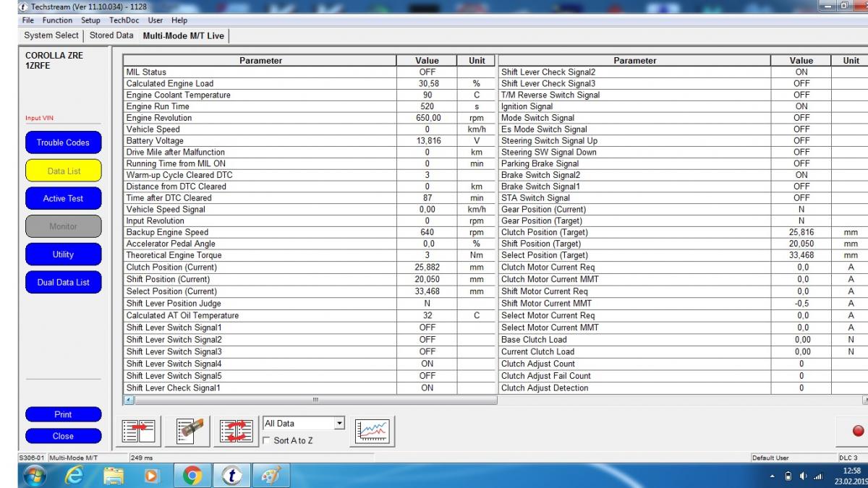Select the Accelerator Pedal Angle row
868x488 pixels.
[310, 244]
